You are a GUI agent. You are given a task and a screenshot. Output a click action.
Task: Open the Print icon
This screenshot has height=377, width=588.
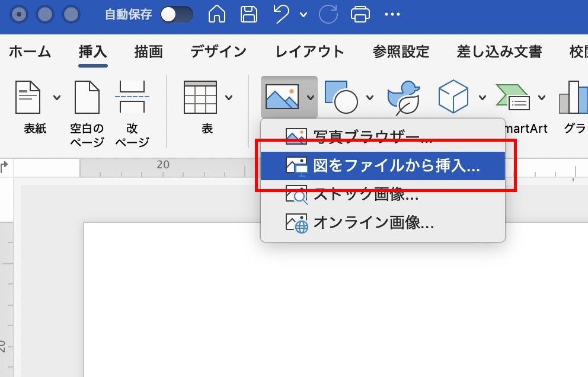[x=361, y=14]
